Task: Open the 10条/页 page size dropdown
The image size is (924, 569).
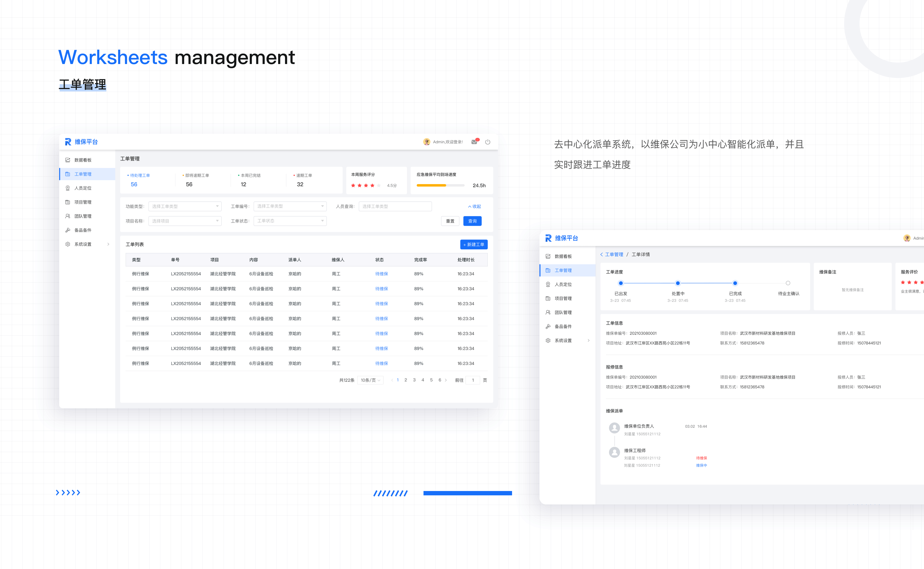Action: coord(370,380)
